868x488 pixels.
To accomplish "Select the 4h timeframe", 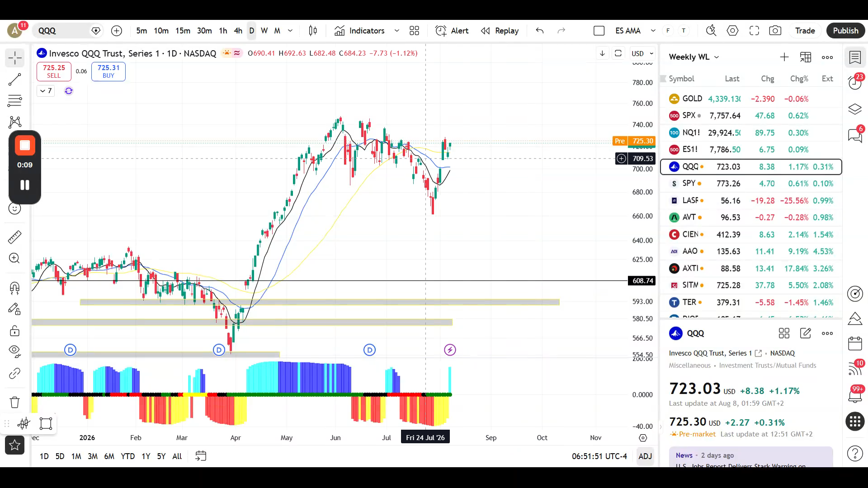I will [238, 31].
